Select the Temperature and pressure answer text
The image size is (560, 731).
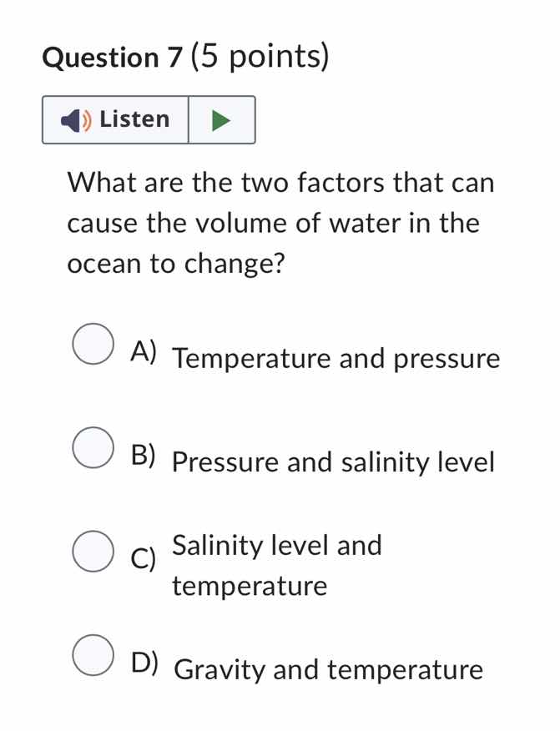[335, 359]
